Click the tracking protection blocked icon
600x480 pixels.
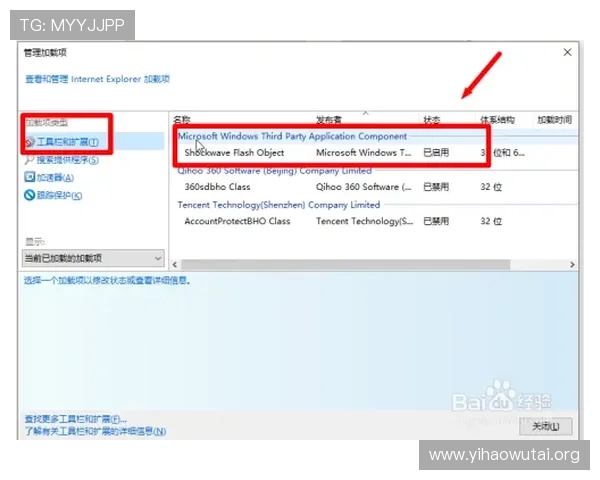[29, 195]
